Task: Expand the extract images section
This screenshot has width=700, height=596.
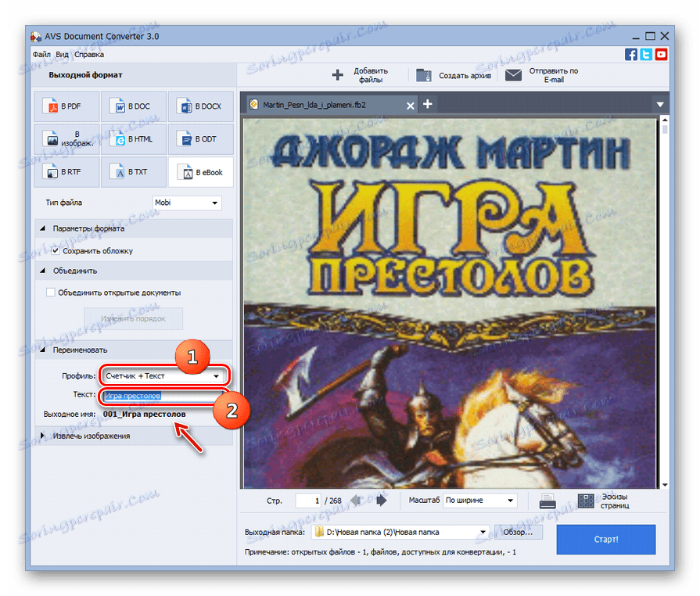Action: tap(42, 436)
